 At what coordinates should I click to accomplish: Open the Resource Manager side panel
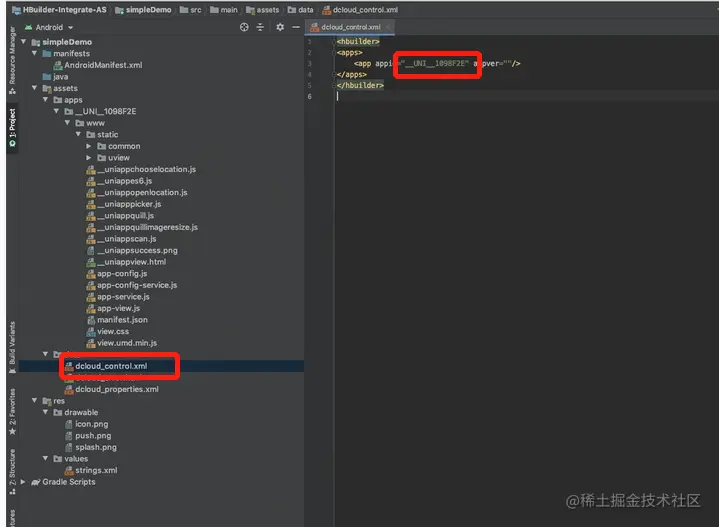[x=12, y=61]
